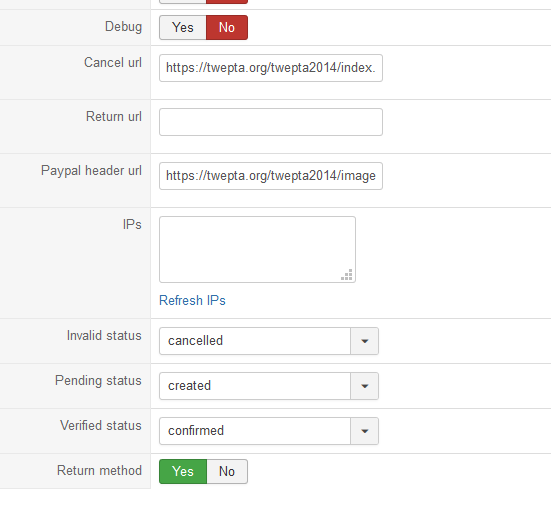Focus the Paypal header url field

[271, 176]
